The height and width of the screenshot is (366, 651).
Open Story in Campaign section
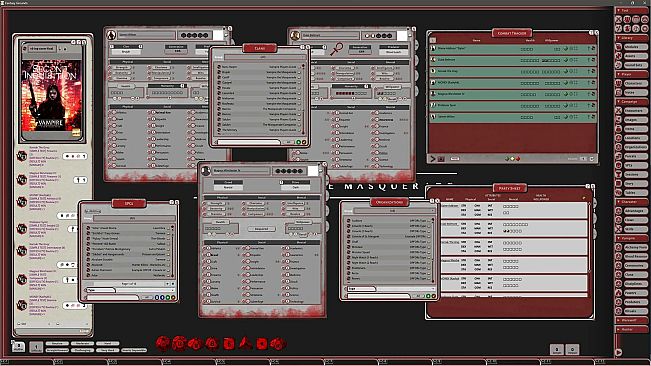point(636,183)
